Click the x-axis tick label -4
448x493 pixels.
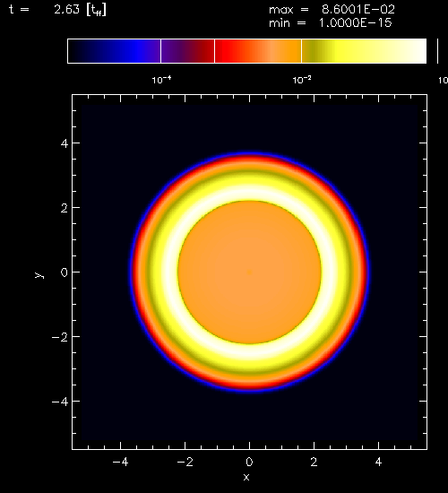(x=120, y=462)
